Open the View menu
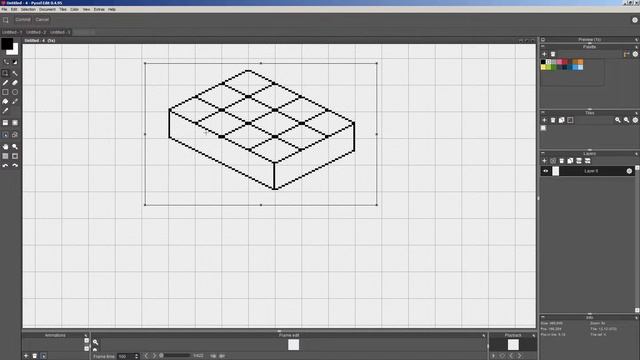The height and width of the screenshot is (360, 640). (86, 9)
